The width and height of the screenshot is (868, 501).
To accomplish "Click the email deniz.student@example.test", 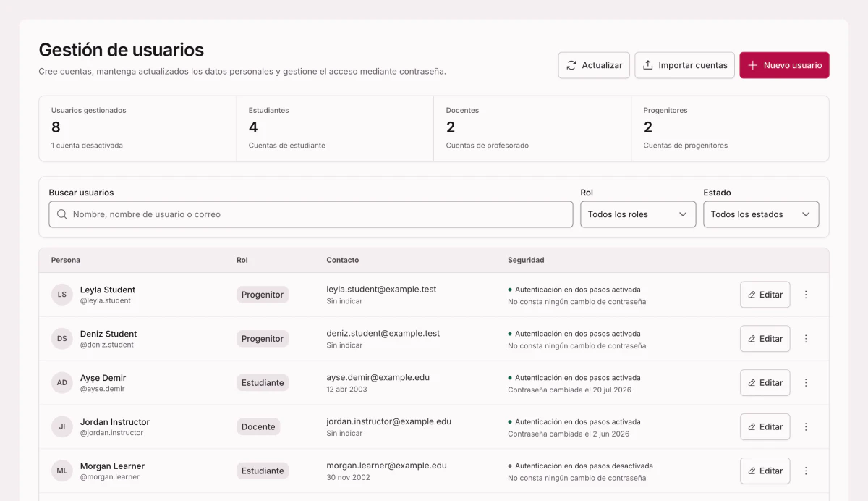I will point(383,334).
